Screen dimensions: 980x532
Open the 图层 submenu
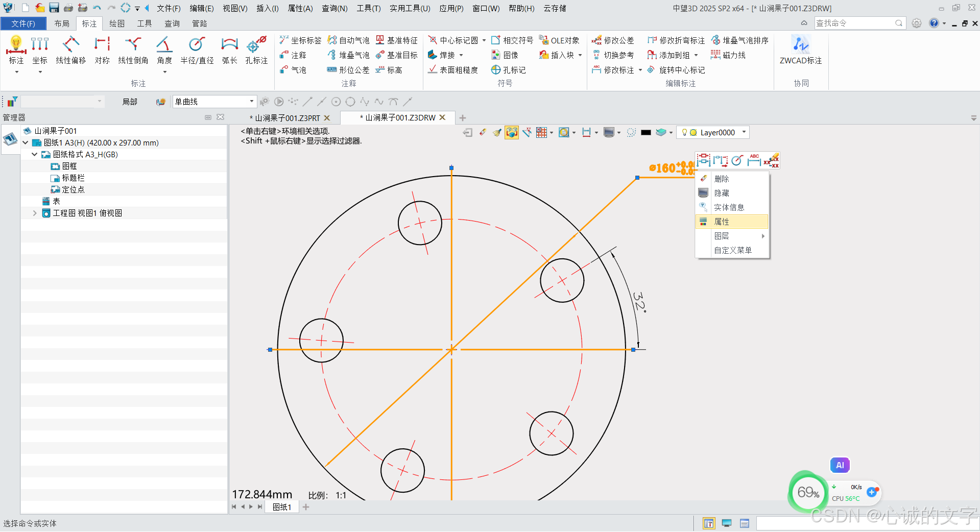(x=732, y=236)
